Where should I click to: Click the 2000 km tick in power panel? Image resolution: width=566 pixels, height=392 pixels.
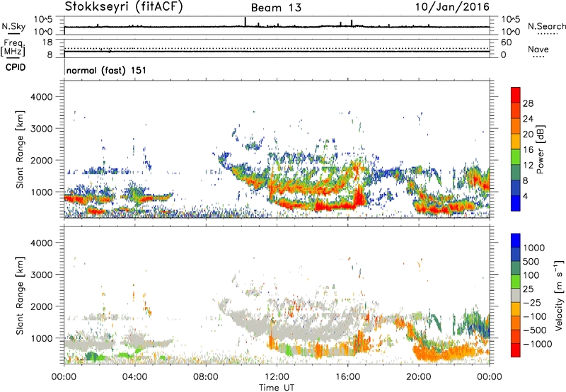[x=42, y=160]
